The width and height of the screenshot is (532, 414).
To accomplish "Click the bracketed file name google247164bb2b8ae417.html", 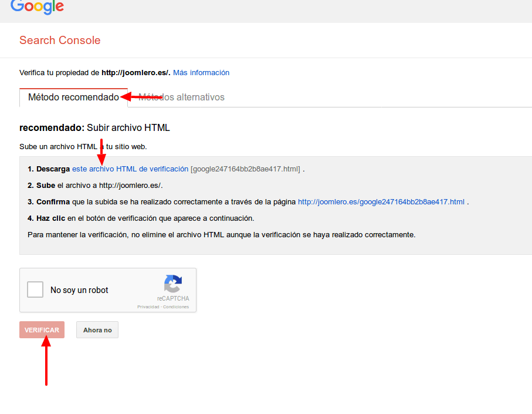I will click(x=245, y=169).
